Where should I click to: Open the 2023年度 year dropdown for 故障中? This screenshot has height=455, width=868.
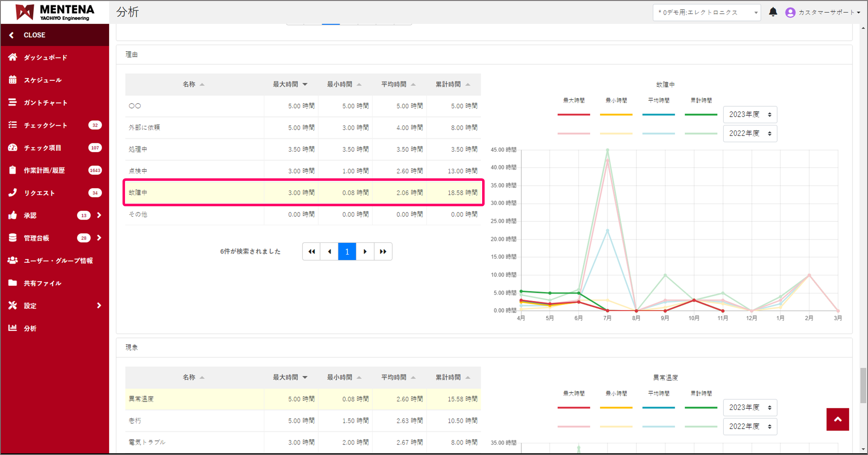point(750,114)
